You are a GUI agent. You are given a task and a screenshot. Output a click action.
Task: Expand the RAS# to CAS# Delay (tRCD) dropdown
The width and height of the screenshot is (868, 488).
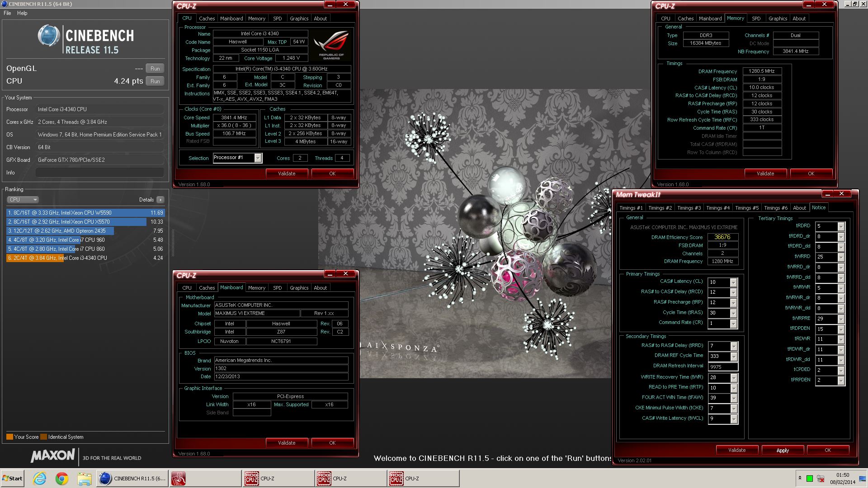pos(734,292)
